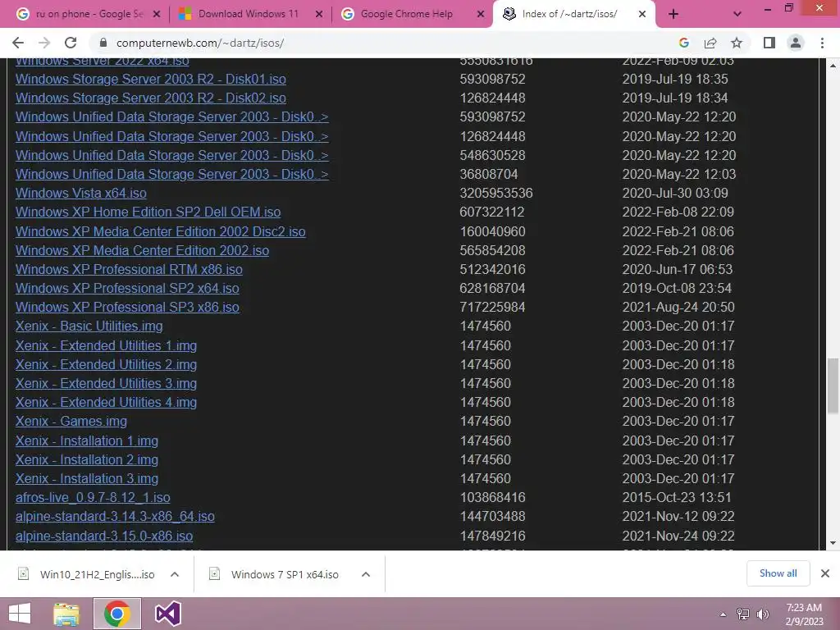Open Xenix - Extended Utilities 3.img
The width and height of the screenshot is (840, 630).
106,384
